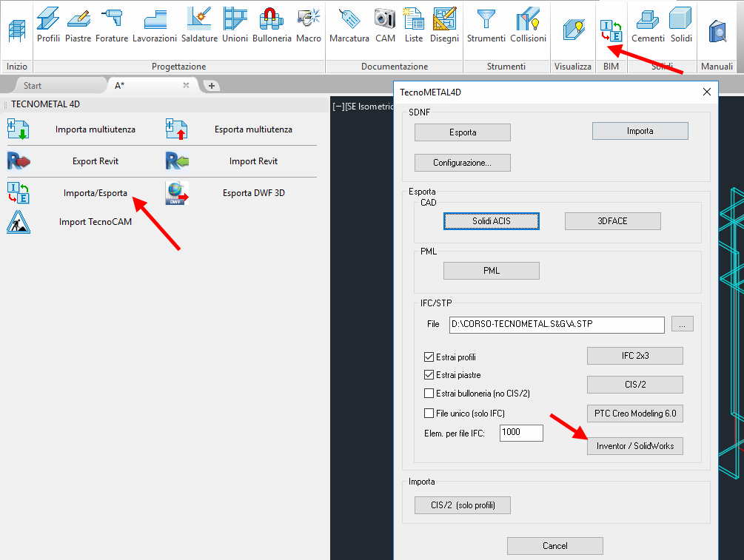
Task: Open SDNF Configurazione... button
Action: pos(463,163)
